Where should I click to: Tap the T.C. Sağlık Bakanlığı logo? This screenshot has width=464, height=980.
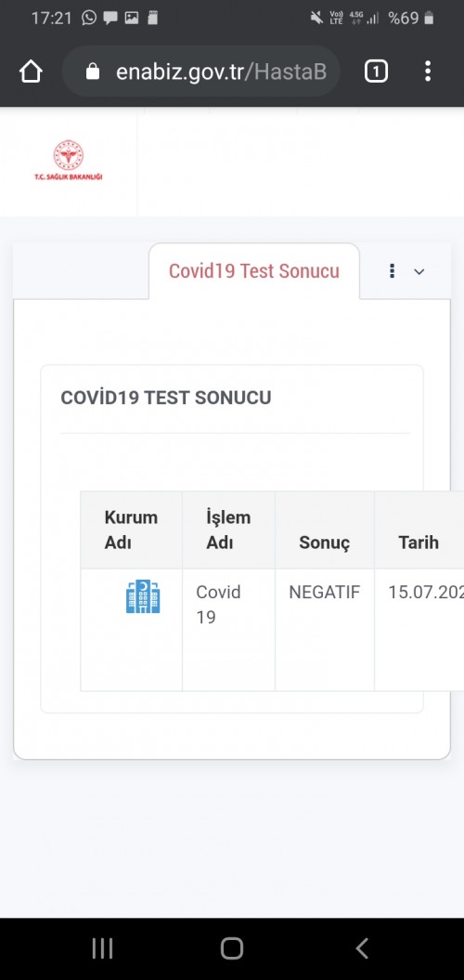pyautogui.click(x=68, y=161)
